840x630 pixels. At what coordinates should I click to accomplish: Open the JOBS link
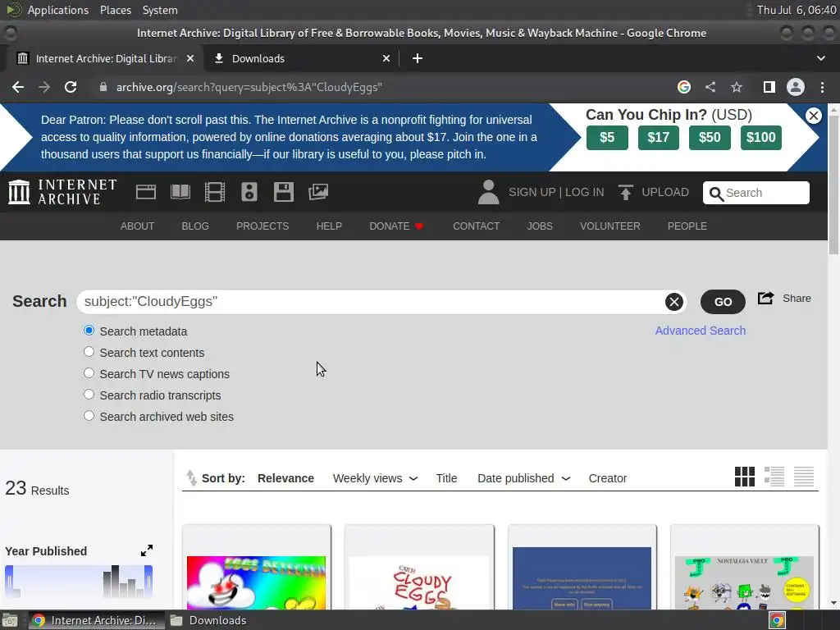540,226
